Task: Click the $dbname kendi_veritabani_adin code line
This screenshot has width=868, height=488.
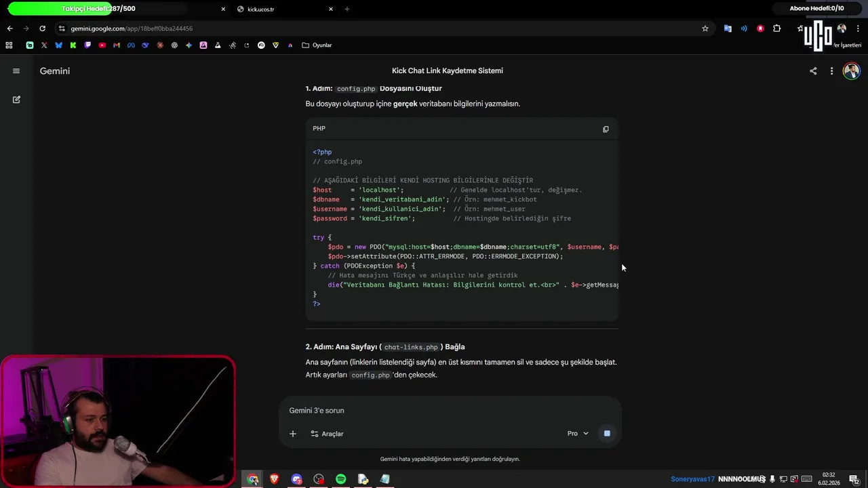Action: point(425,199)
